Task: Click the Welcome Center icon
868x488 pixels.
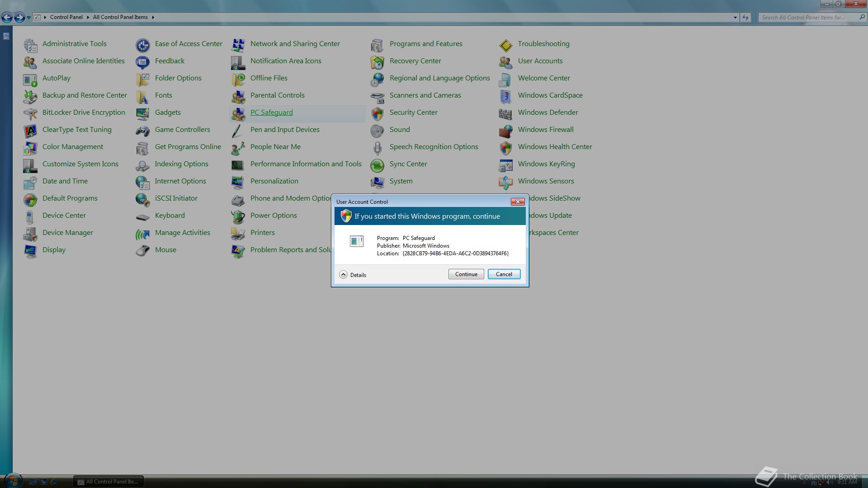Action: [x=506, y=79]
